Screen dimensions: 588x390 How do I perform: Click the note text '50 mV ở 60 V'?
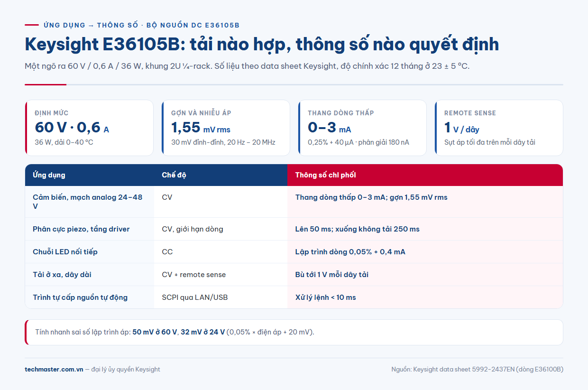(155, 332)
